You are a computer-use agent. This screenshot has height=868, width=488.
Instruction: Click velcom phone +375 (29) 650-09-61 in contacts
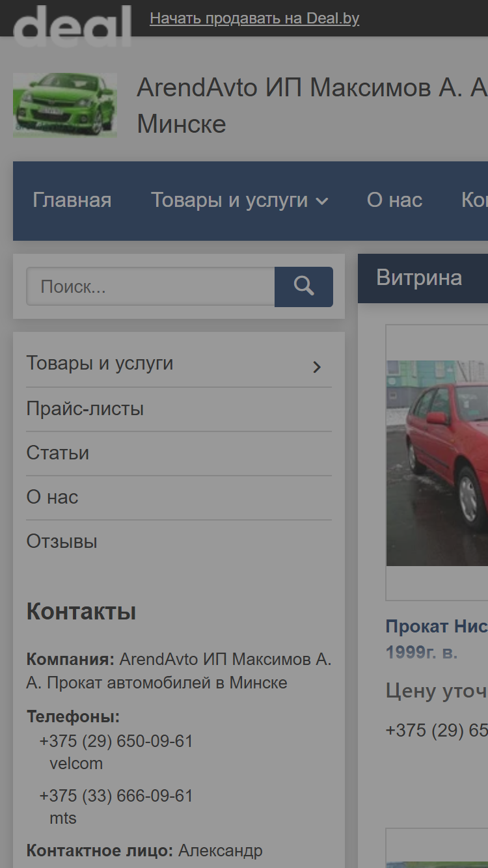pyautogui.click(x=116, y=742)
